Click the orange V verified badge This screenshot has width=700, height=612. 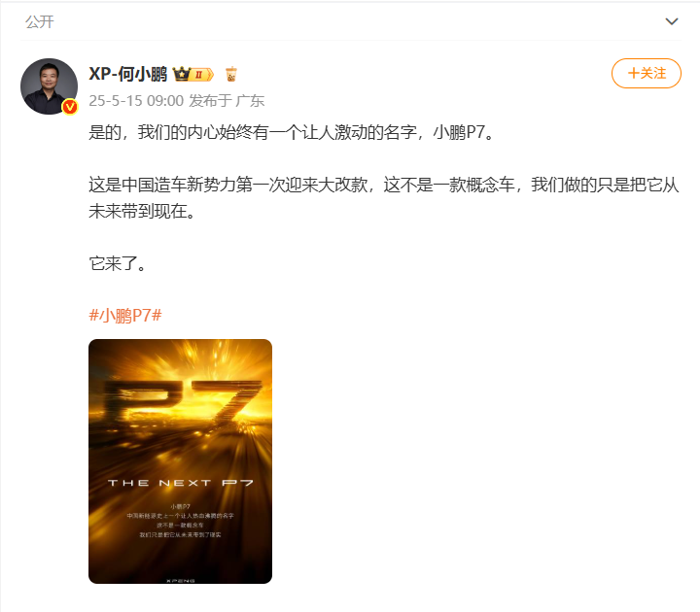(x=70, y=107)
